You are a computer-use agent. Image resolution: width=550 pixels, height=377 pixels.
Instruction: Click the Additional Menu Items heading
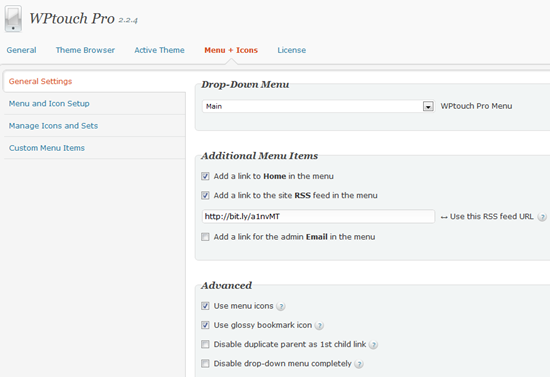(x=260, y=156)
